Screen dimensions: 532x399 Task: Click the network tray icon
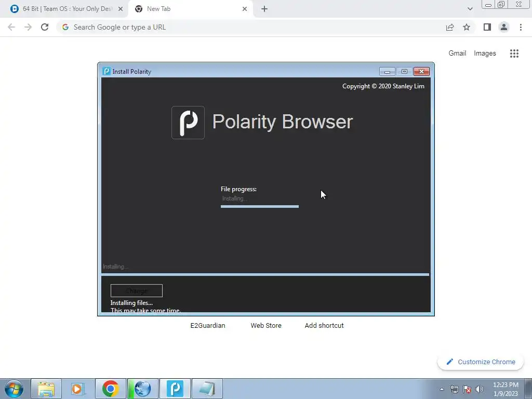click(454, 389)
